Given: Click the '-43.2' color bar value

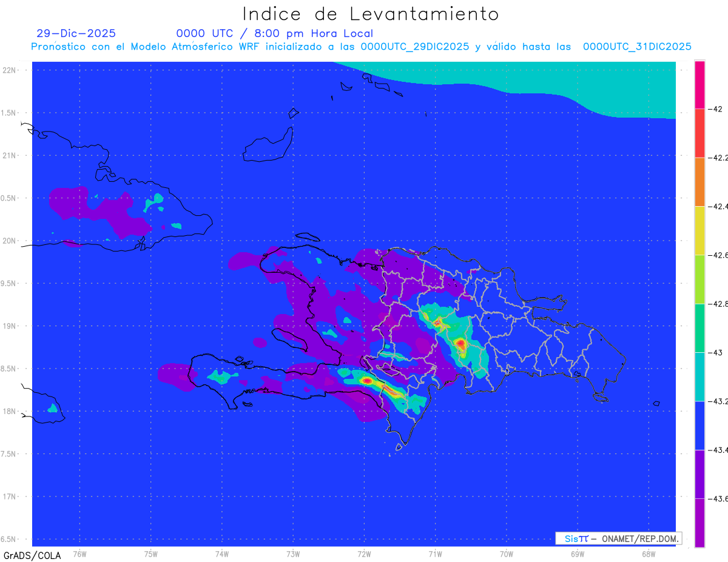Looking at the screenshot, I should click(719, 401).
